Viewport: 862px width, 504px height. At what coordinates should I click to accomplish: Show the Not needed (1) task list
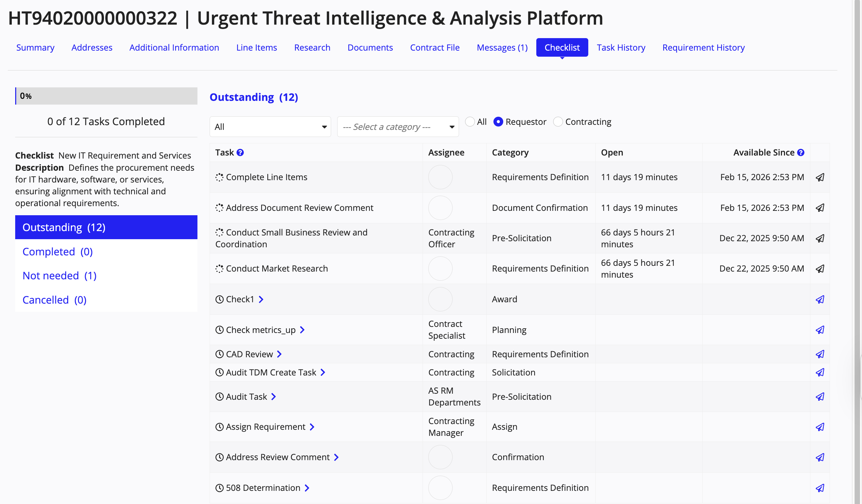tap(59, 276)
